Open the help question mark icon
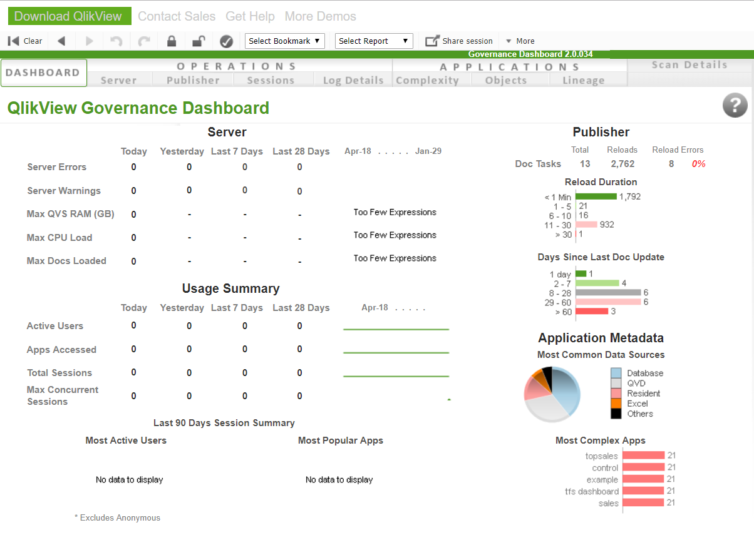The width and height of the screenshot is (754, 560). [735, 105]
